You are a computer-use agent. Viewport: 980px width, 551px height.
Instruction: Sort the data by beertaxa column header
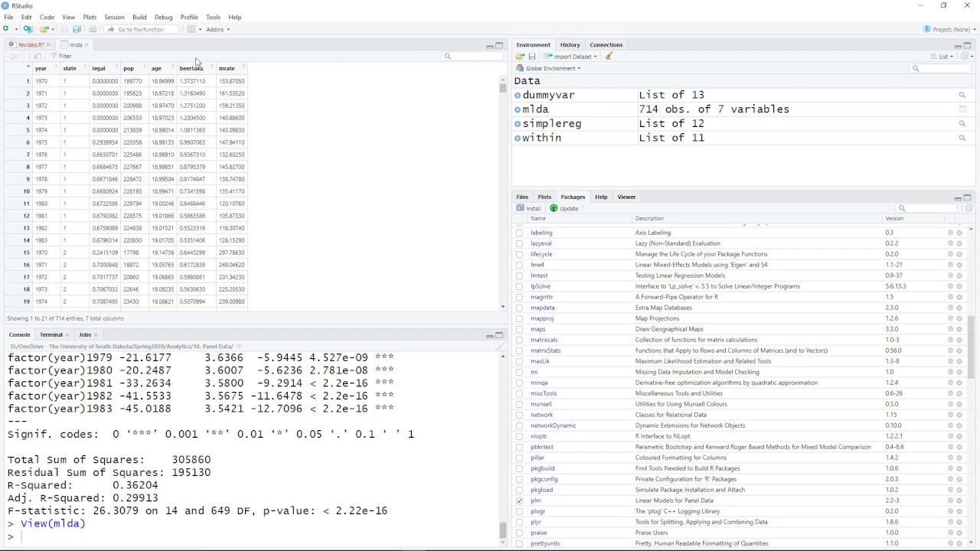pos(194,68)
